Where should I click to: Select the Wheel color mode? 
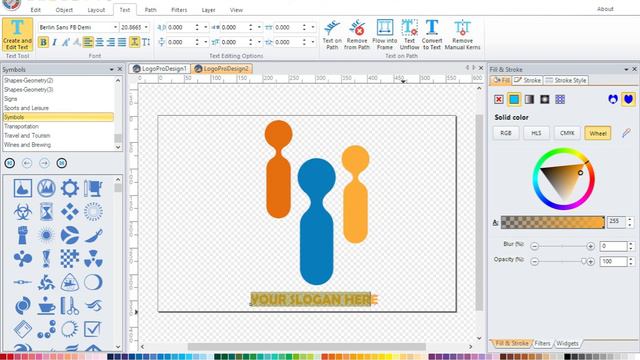(x=598, y=133)
